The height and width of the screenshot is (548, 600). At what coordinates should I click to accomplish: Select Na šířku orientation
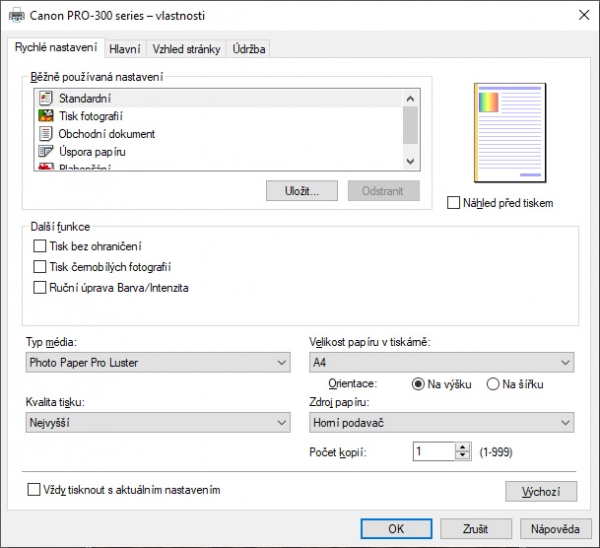coord(493,384)
